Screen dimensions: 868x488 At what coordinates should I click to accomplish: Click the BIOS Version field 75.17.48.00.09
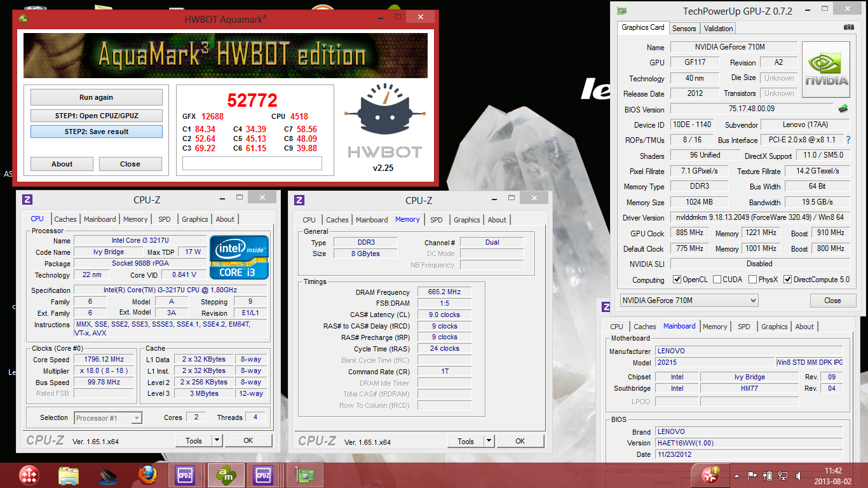pos(752,109)
